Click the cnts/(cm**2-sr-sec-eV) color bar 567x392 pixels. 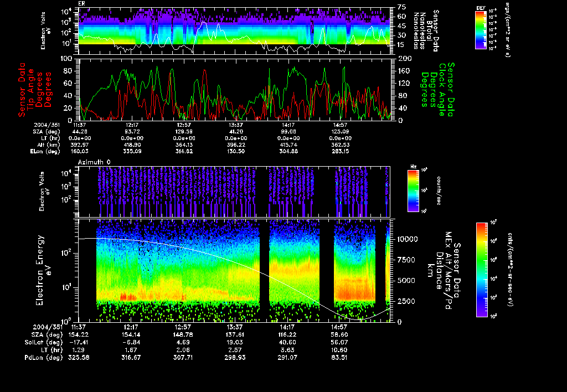pos(482,270)
